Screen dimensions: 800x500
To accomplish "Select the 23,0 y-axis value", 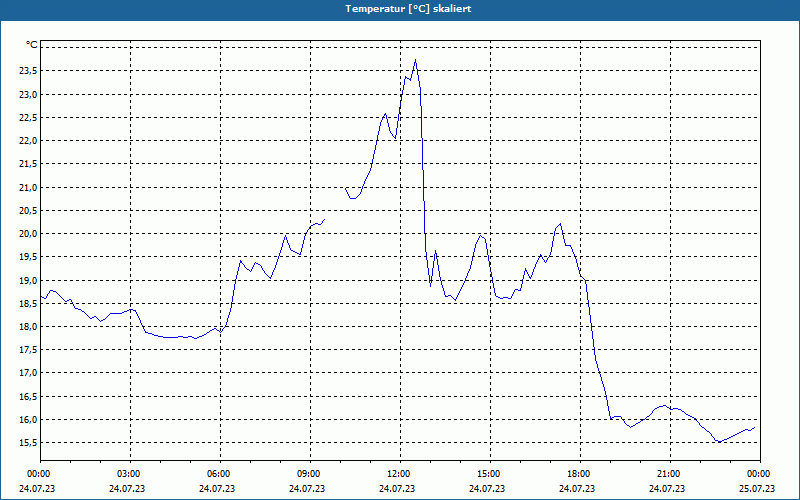I will pos(28,94).
